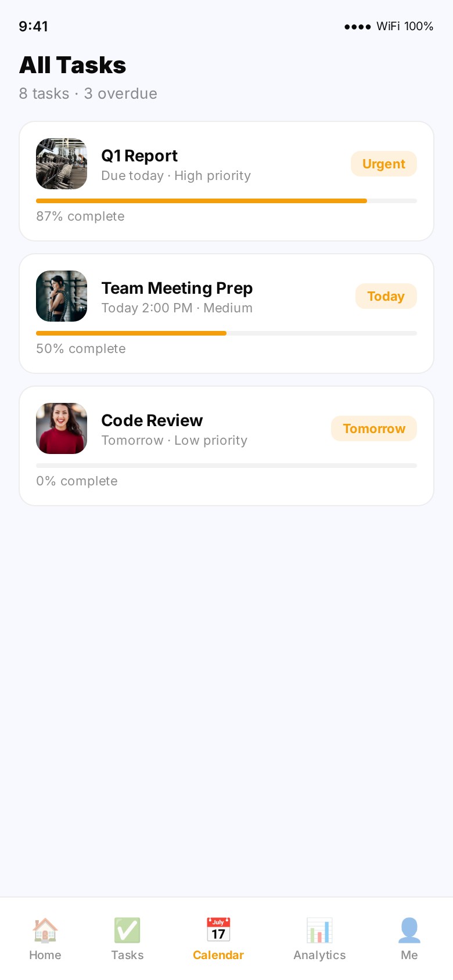Open the Code Review portrait thumbnail
Image resolution: width=453 pixels, height=980 pixels.
click(x=62, y=428)
